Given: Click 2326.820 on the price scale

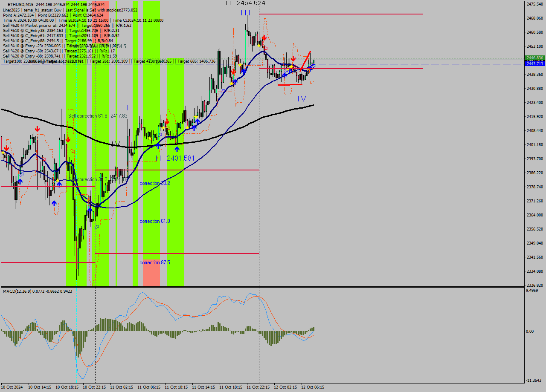Looking at the screenshot, I should (x=535, y=285).
